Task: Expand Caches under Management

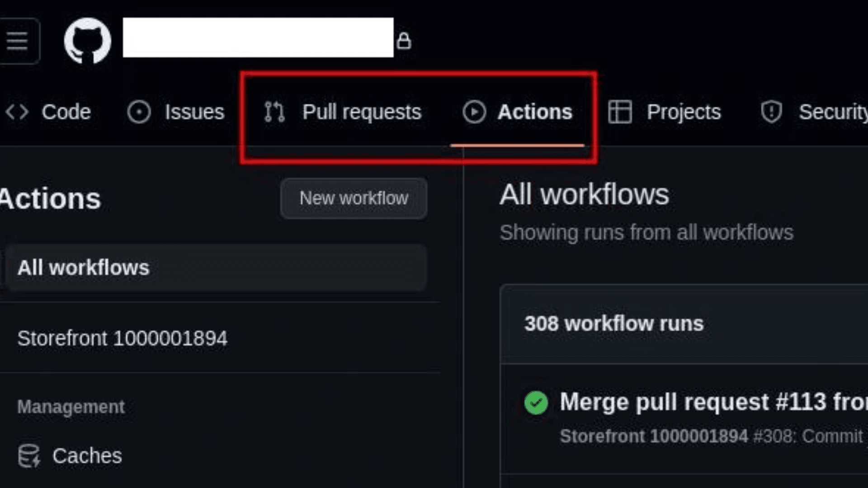Action: [86, 455]
